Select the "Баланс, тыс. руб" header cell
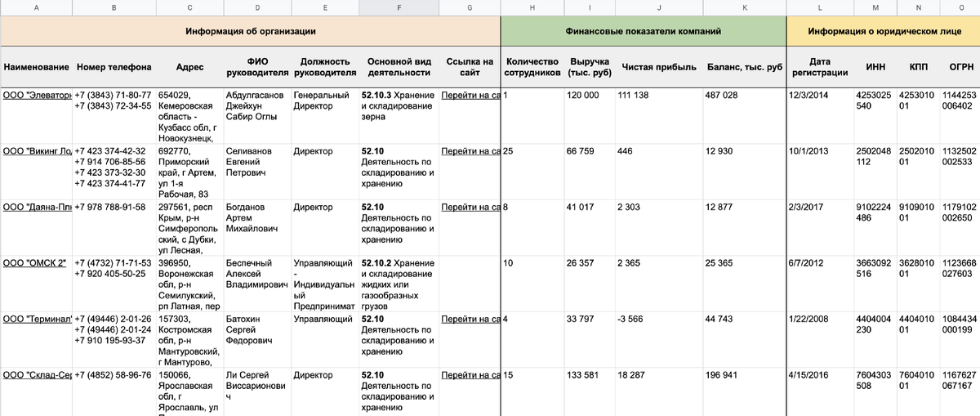The height and width of the screenshot is (416, 980). point(744,66)
